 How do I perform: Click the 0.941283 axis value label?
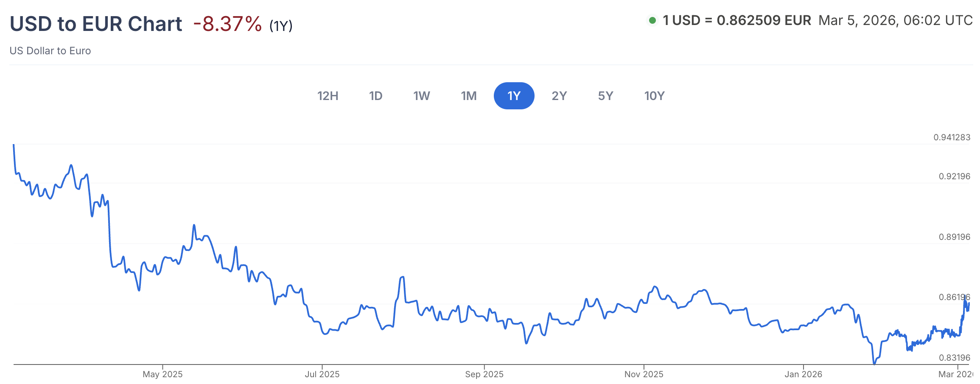pyautogui.click(x=953, y=137)
